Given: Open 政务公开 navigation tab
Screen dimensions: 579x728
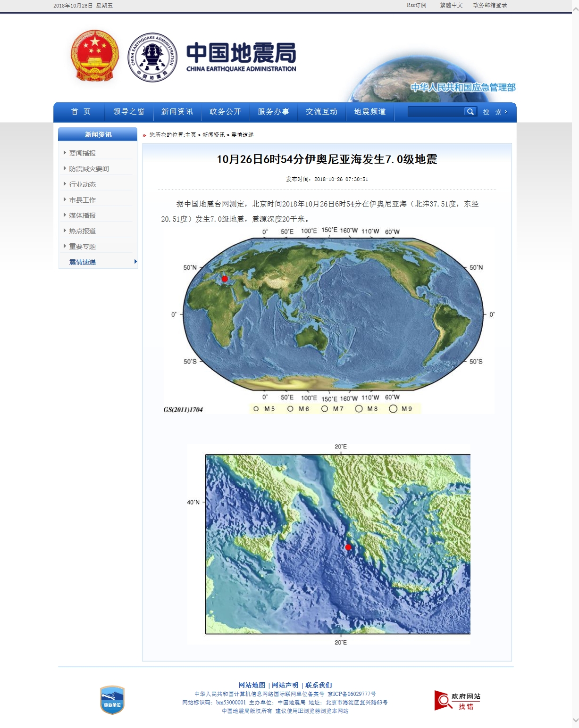Looking at the screenshot, I should click(225, 112).
